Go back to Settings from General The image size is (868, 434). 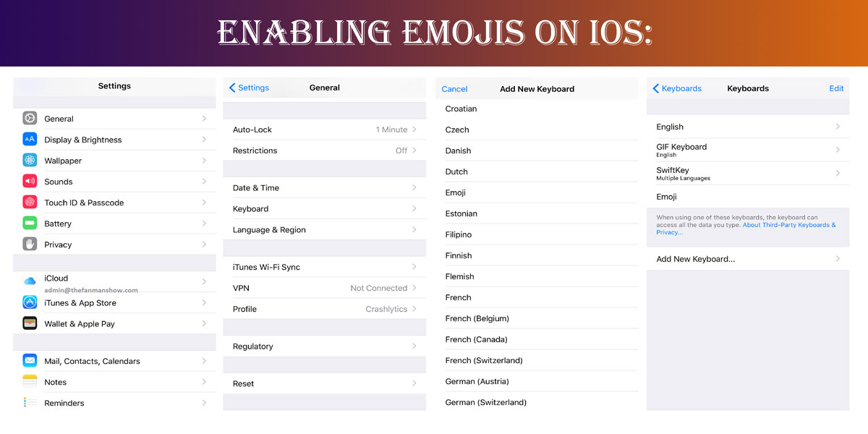[x=249, y=88]
